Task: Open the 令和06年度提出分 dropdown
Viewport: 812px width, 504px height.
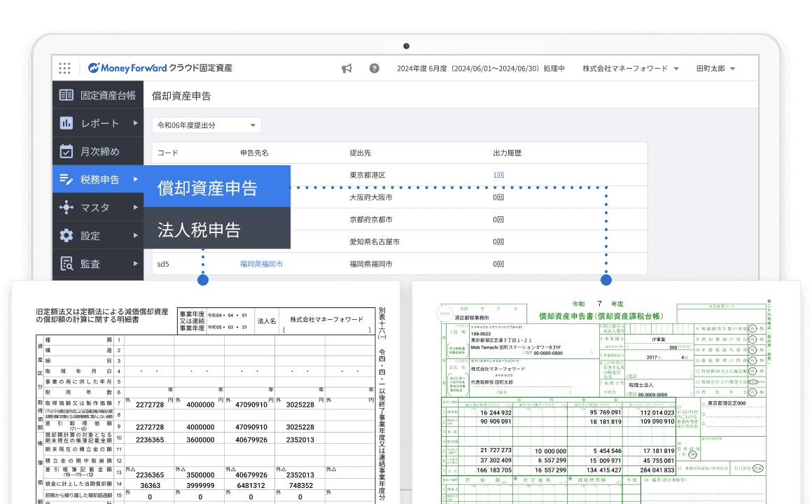Action: [x=206, y=125]
